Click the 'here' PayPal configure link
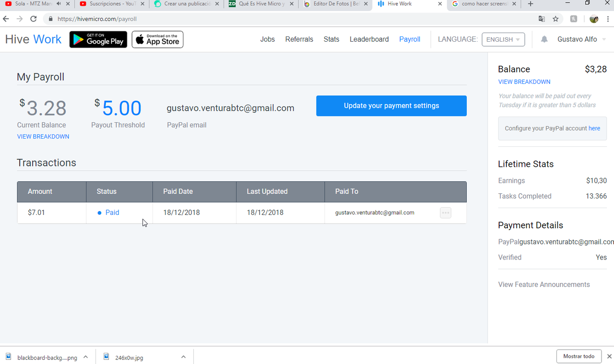 (594, 129)
